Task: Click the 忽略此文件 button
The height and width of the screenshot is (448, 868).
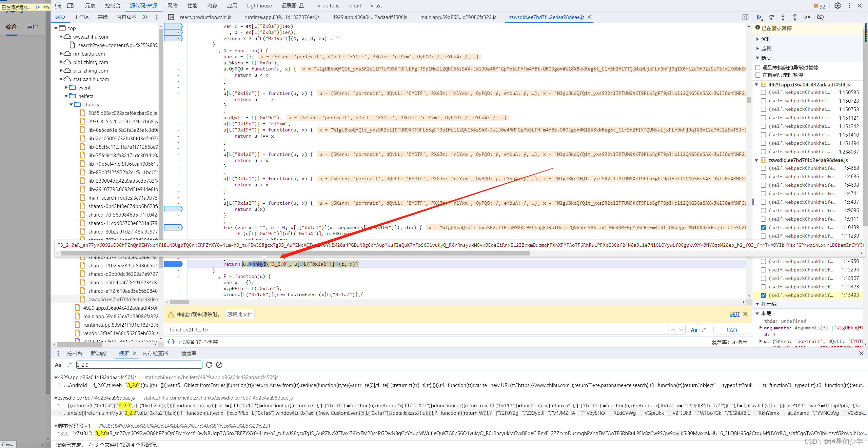Action: [x=240, y=314]
